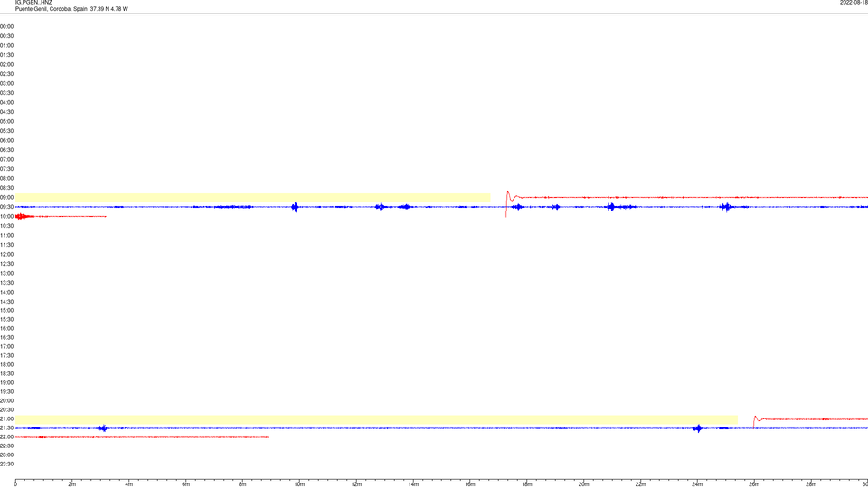Click the 10m tick label on x-axis
The height and width of the screenshot is (488, 868).
[299, 484]
